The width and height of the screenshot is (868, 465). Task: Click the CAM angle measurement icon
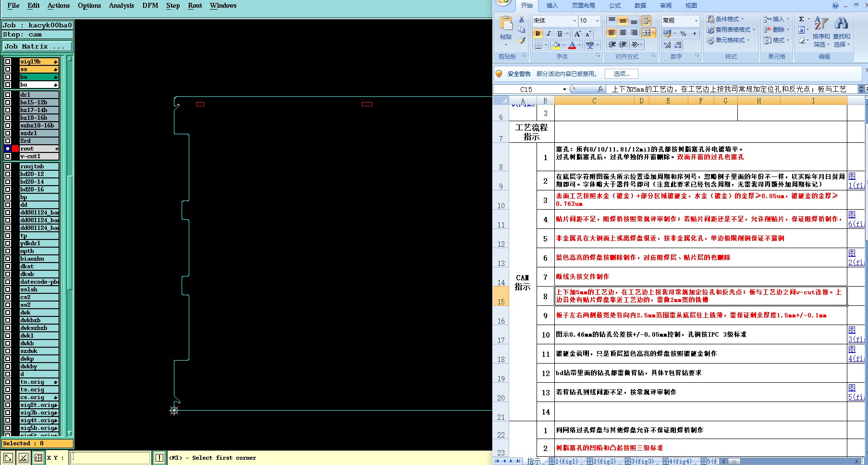pyautogui.click(x=23, y=458)
